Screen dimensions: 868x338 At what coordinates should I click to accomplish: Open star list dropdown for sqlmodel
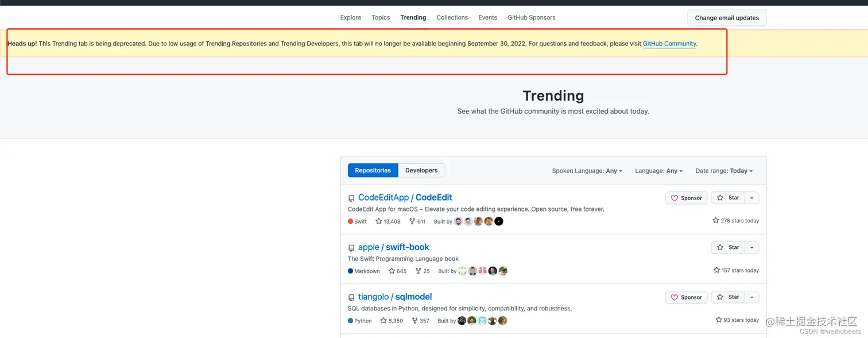[x=752, y=297]
